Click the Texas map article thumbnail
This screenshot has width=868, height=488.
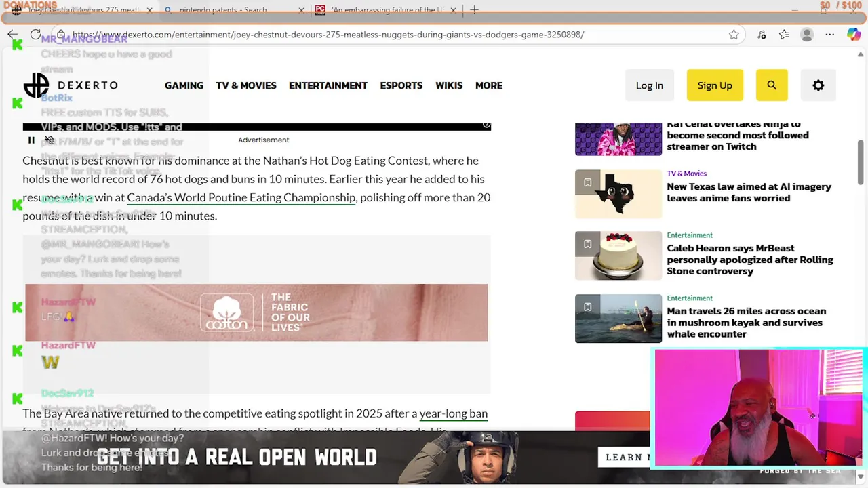tap(618, 194)
